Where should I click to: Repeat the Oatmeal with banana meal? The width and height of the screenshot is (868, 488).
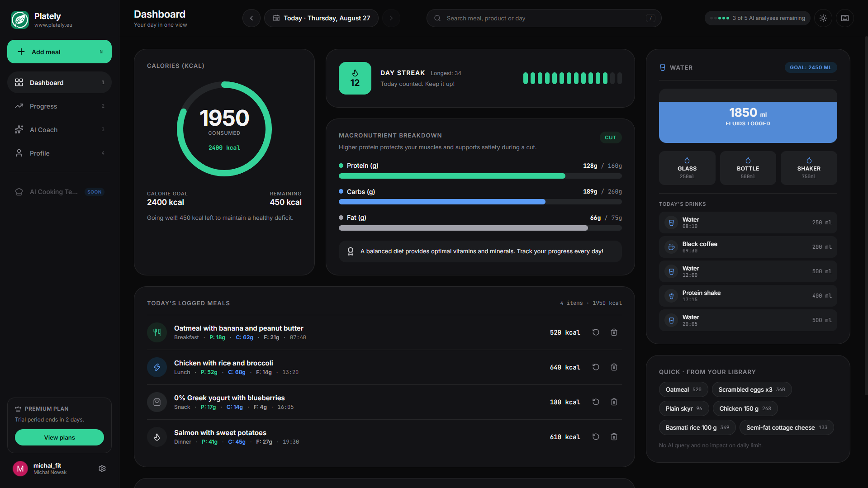pos(596,332)
